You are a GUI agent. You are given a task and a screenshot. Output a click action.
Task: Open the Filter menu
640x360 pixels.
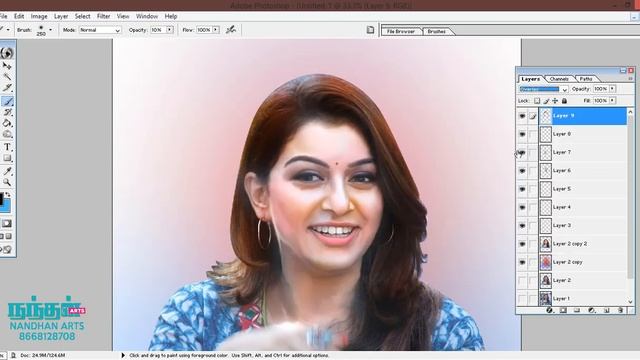(x=103, y=16)
